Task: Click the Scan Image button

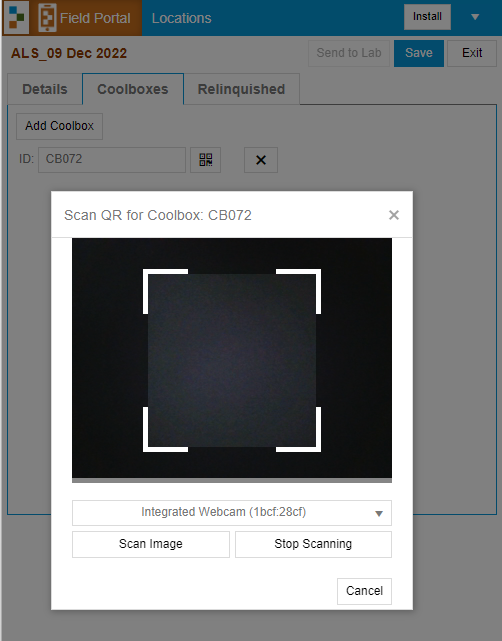Action: click(x=151, y=544)
